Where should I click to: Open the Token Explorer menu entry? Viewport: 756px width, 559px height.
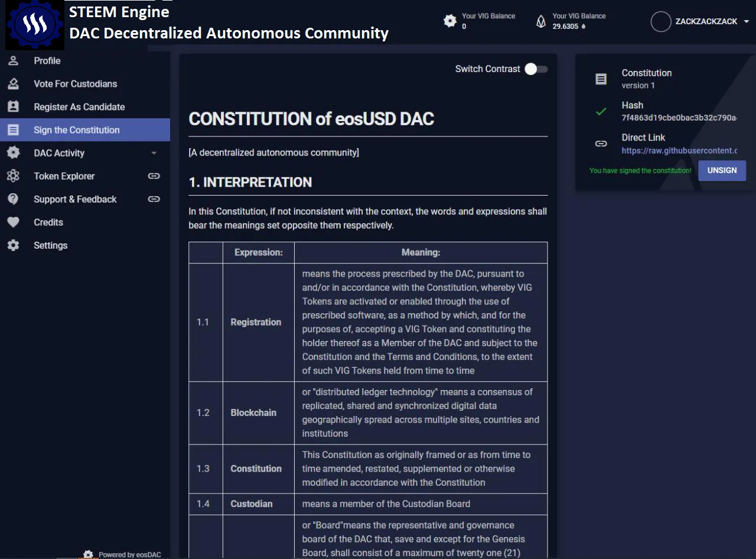(x=85, y=176)
